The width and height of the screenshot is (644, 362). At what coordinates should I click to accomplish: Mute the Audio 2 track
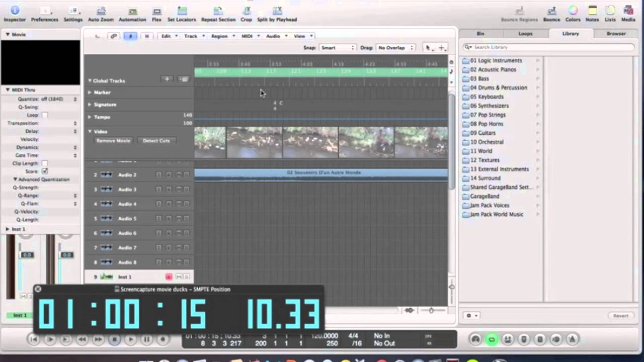tap(179, 175)
